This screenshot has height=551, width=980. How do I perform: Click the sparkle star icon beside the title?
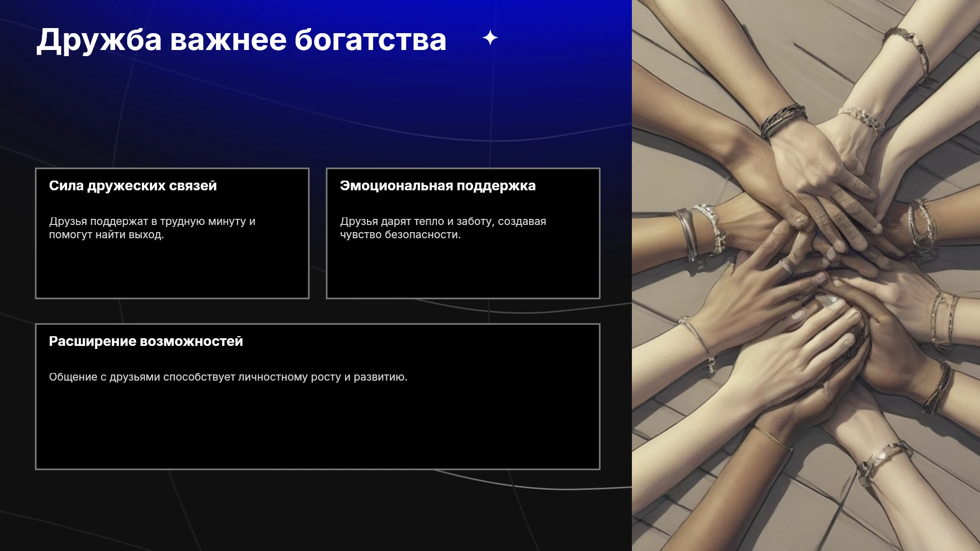(490, 38)
